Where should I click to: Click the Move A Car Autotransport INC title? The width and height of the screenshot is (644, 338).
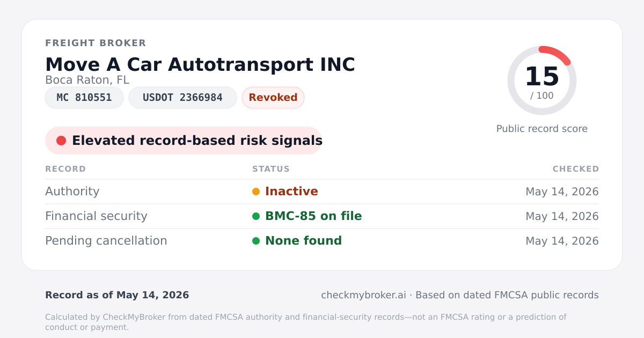click(200, 64)
